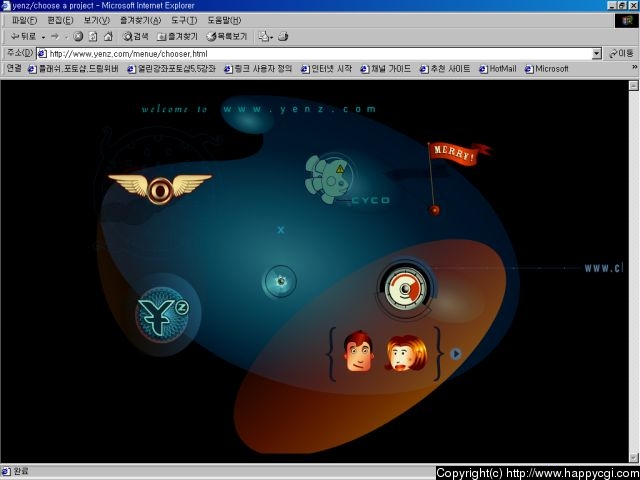
Task: Click the female cartoon face
Action: pyautogui.click(x=406, y=353)
